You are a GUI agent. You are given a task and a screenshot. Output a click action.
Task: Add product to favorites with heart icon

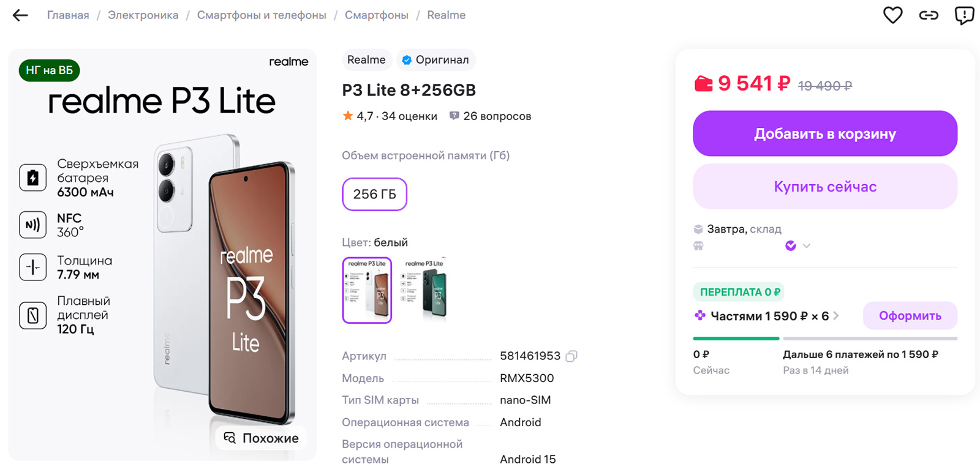(x=892, y=15)
